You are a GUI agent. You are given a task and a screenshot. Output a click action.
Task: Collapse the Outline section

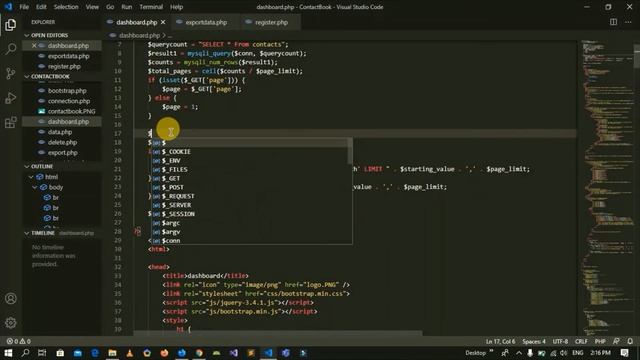(x=62, y=167)
